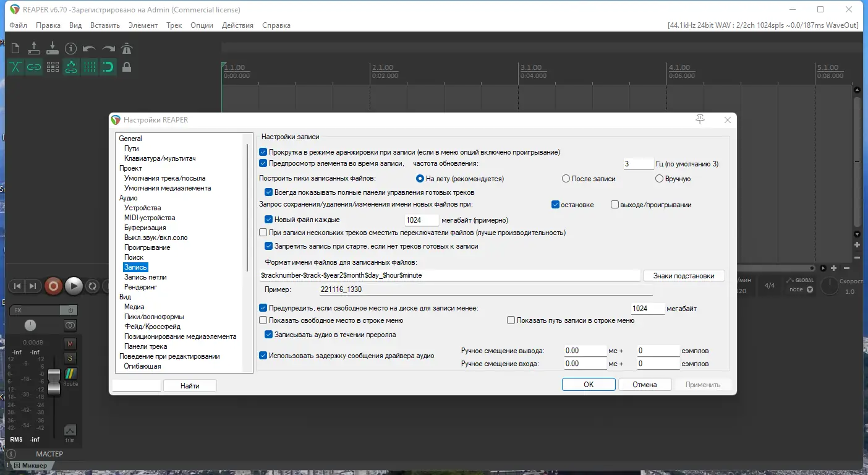Click the master trim envelope icon
The image size is (868, 475).
70,431
